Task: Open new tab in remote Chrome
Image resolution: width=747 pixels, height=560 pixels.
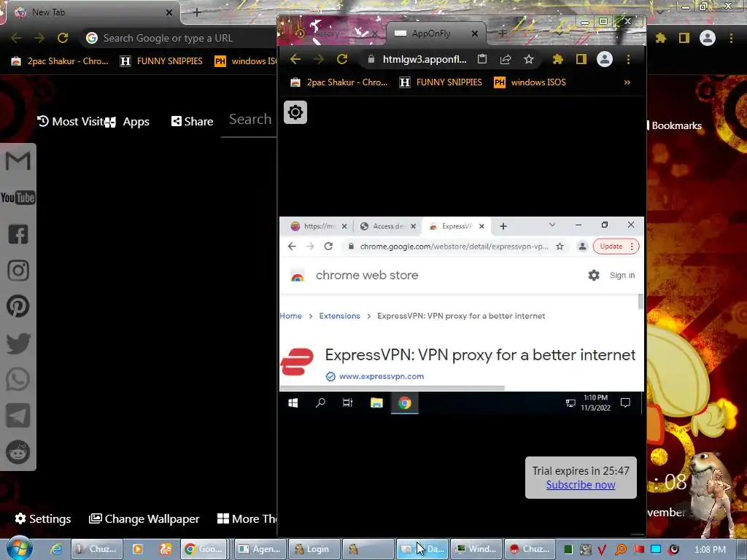Action: click(x=503, y=226)
